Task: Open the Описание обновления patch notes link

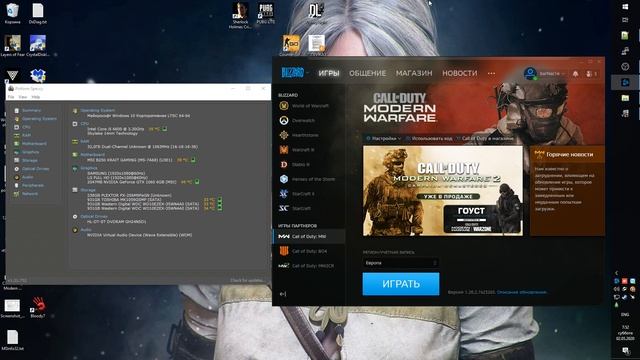Action: (522, 292)
